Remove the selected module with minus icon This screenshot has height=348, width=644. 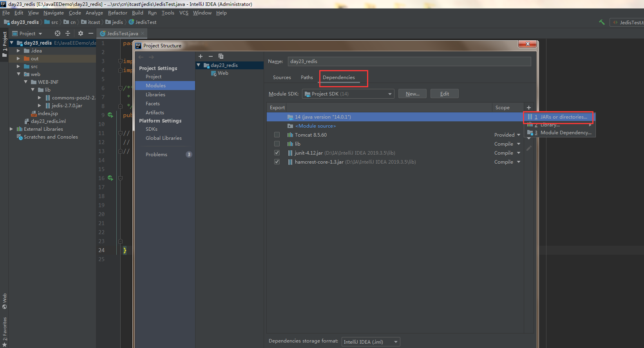[211, 56]
